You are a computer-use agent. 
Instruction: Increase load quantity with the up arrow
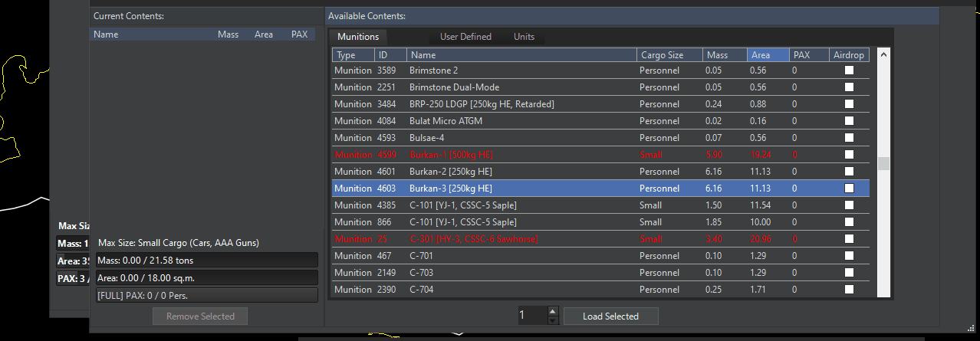552,311
